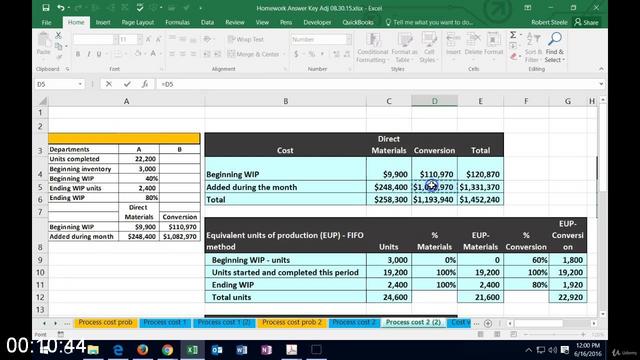Switch to 'Process cost prob 2' sheet
Screen dimensions: 640x360
(x=291, y=322)
